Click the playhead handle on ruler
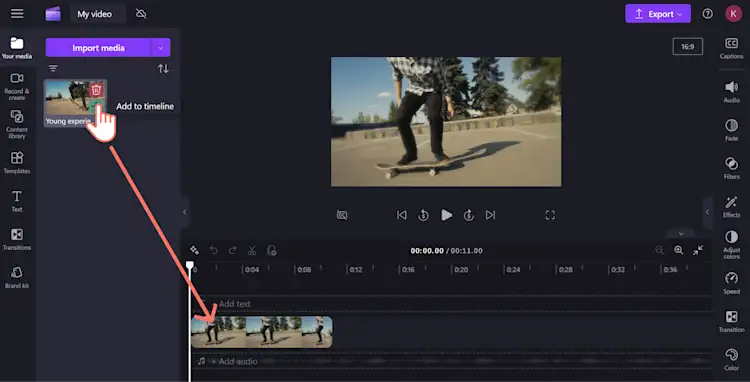Screen dimensions: 750x382 pyautogui.click(x=190, y=264)
